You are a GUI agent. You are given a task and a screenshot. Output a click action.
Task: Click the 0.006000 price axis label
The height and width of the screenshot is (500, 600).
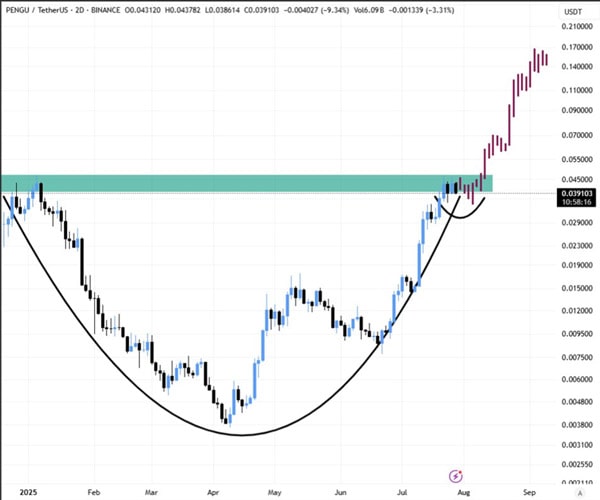[577, 379]
